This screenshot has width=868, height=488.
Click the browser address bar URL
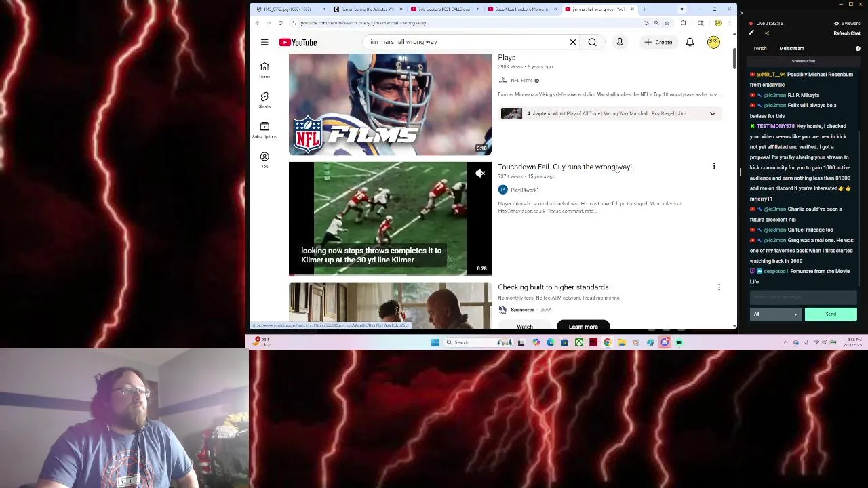click(363, 23)
